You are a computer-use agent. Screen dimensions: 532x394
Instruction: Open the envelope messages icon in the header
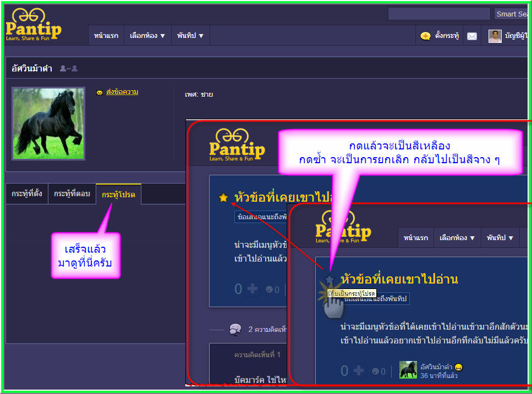point(471,36)
